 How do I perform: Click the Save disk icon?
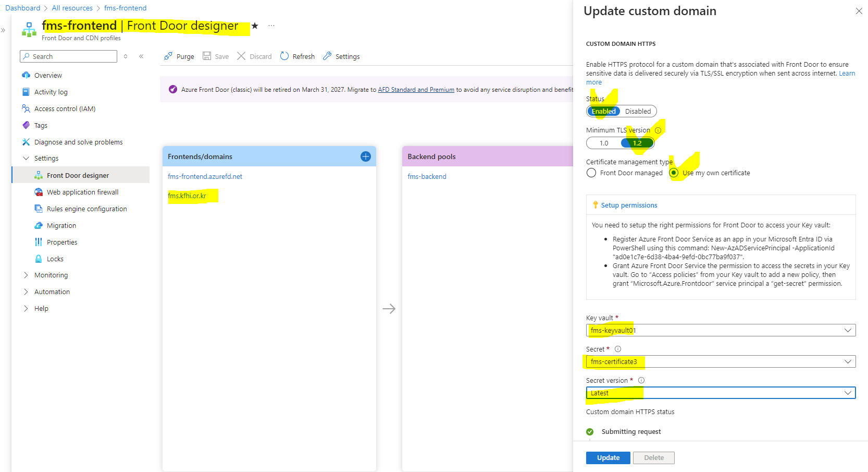tap(207, 56)
